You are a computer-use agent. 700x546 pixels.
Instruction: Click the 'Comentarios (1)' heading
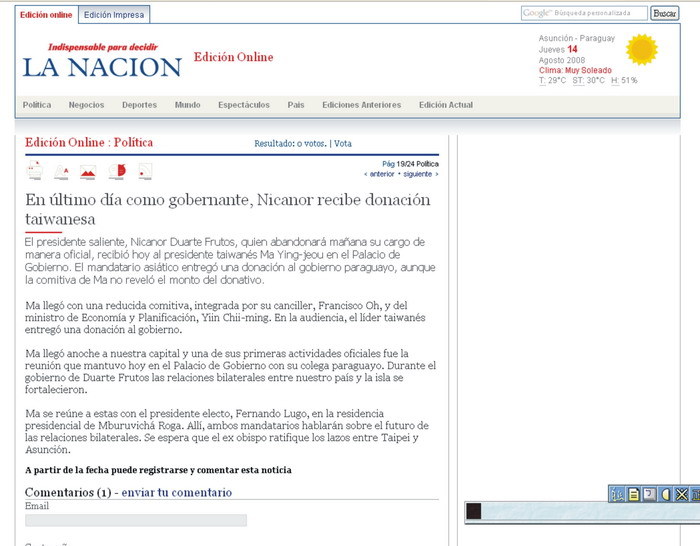[x=68, y=492]
